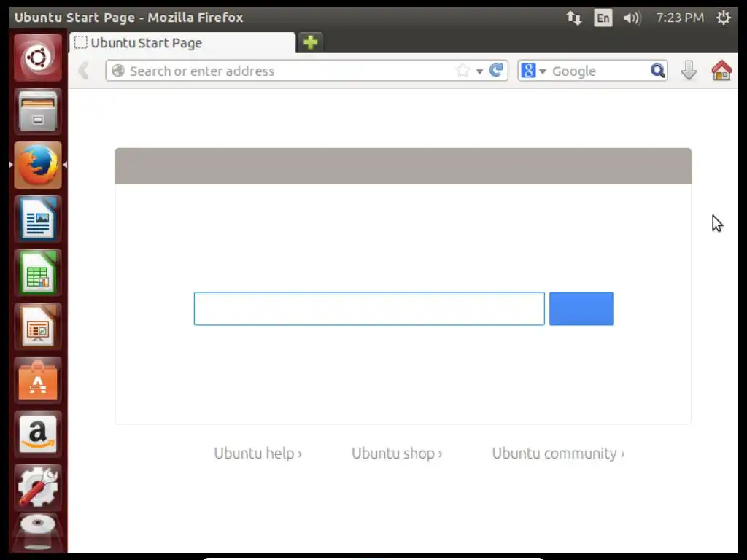Show the address bar history dropdown
747x560 pixels.
479,71
